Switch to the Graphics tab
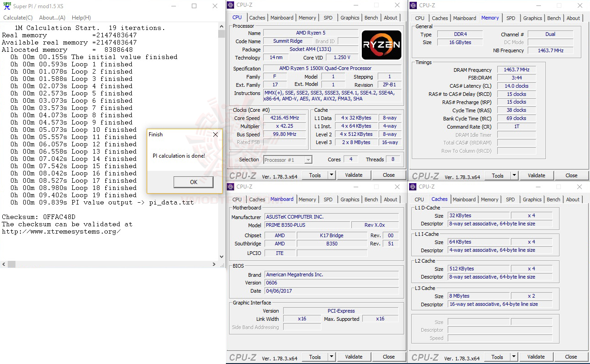This screenshot has height=364, width=590. [350, 17]
